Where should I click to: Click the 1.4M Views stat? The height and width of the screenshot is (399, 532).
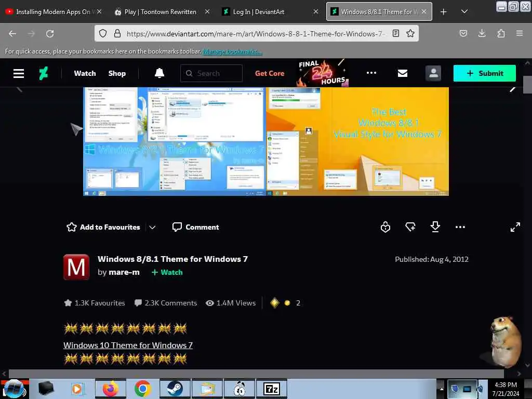(x=231, y=303)
